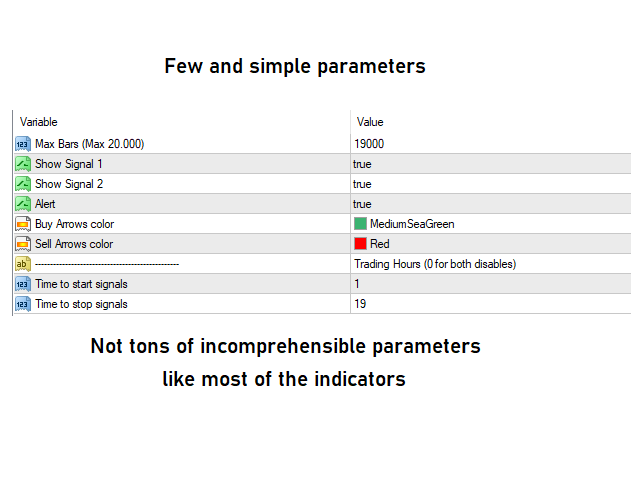Click the integer icon beside Time to stop signals
Viewport: 640px width, 480px height.
(23, 304)
